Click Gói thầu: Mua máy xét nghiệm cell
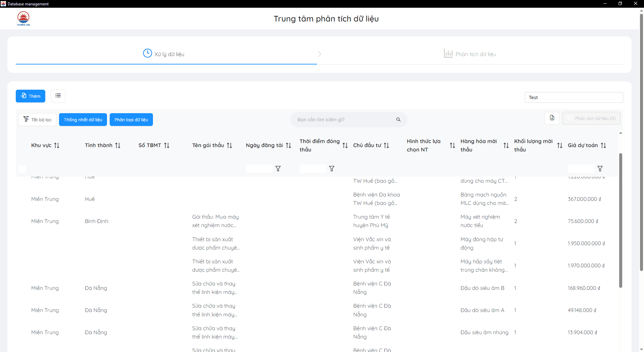This screenshot has width=644, height=352. click(x=216, y=221)
